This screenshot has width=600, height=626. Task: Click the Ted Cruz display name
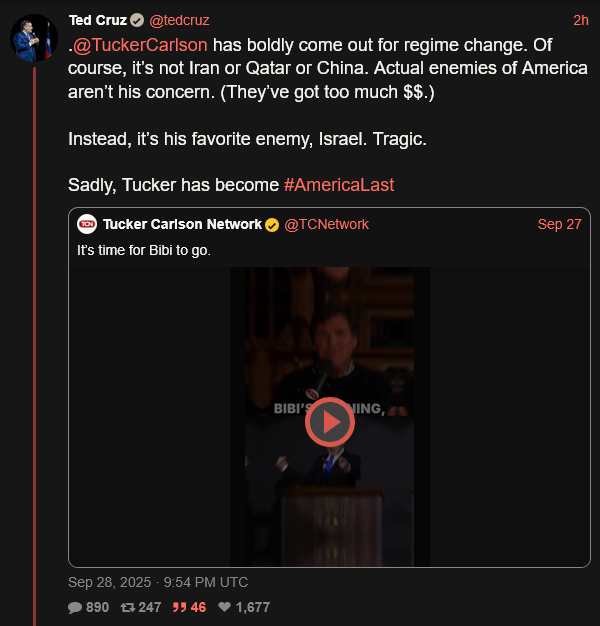point(97,20)
